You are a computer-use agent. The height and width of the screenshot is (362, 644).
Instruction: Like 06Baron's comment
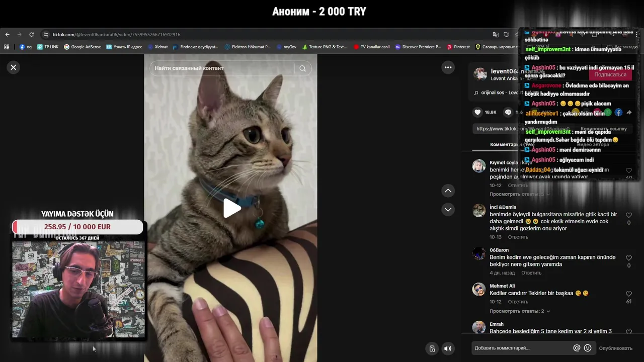point(628,258)
